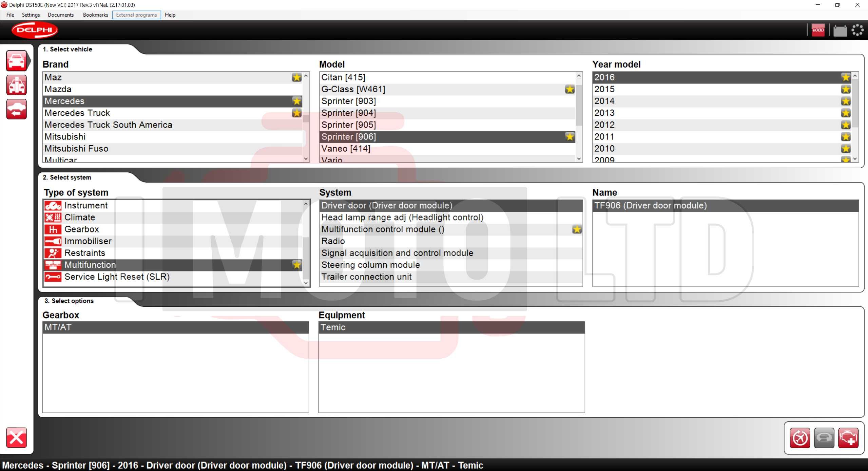Toggle favorite star on year 2011
The image size is (868, 471).
coord(846,137)
